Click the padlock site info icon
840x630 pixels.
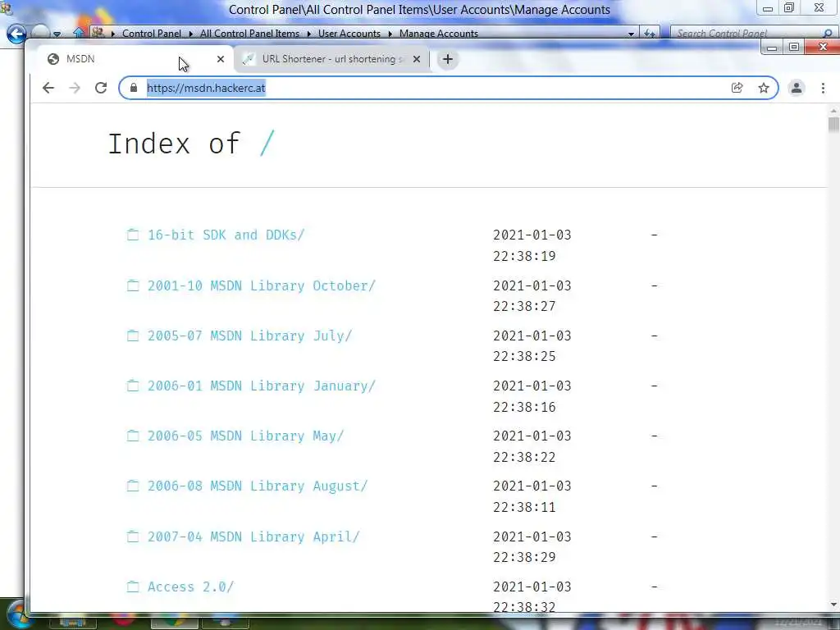pos(134,88)
